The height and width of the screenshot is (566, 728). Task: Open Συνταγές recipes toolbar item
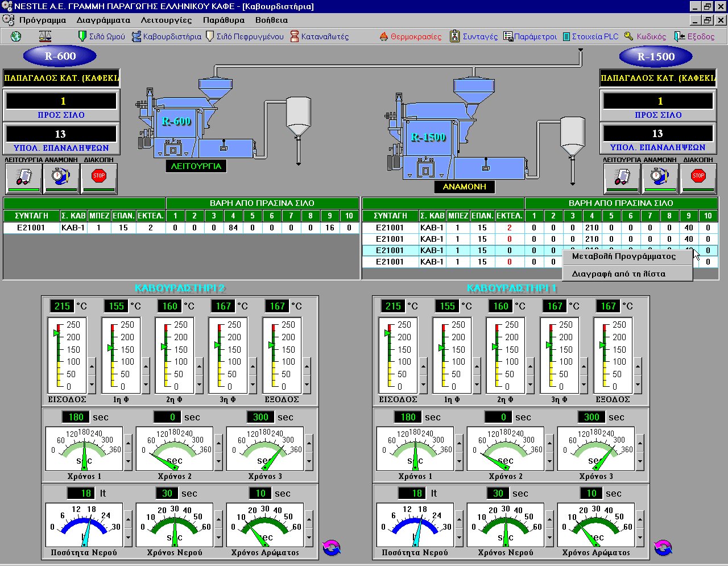(474, 36)
